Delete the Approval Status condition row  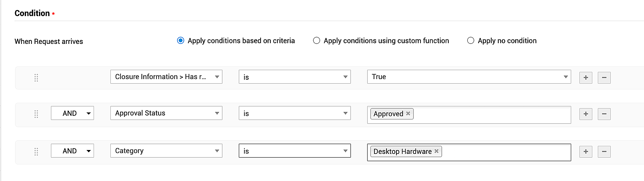pyautogui.click(x=604, y=114)
